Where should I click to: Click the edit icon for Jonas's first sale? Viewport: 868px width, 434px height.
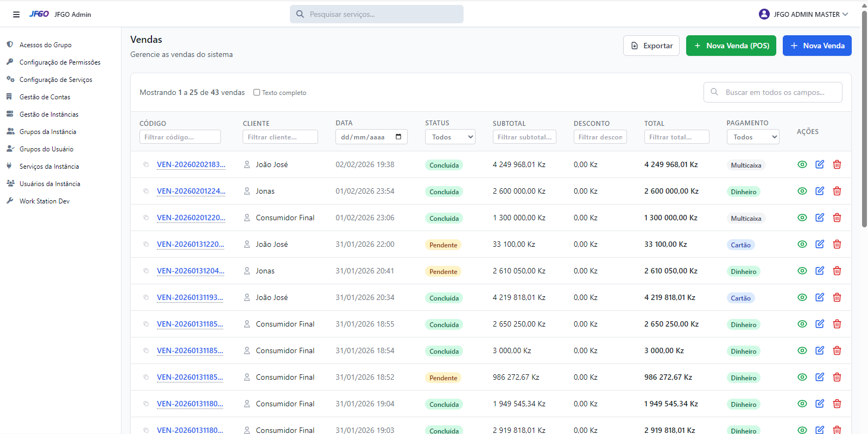point(820,191)
